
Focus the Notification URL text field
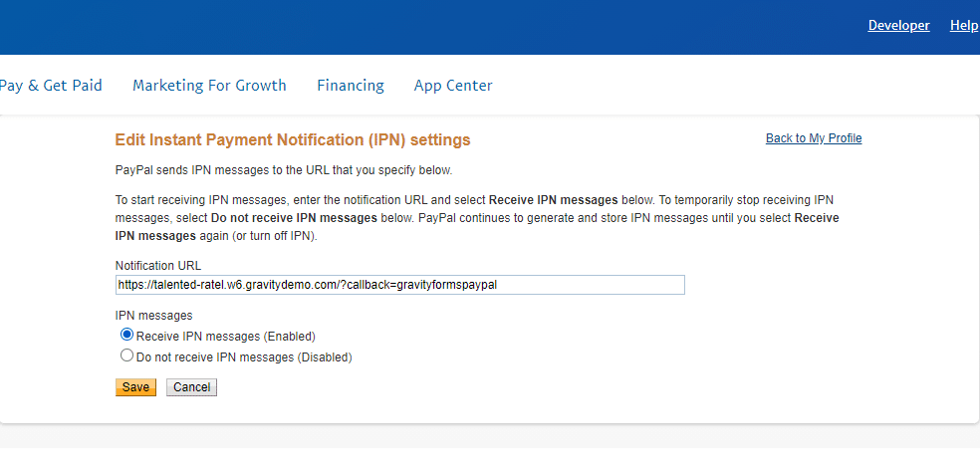click(399, 285)
